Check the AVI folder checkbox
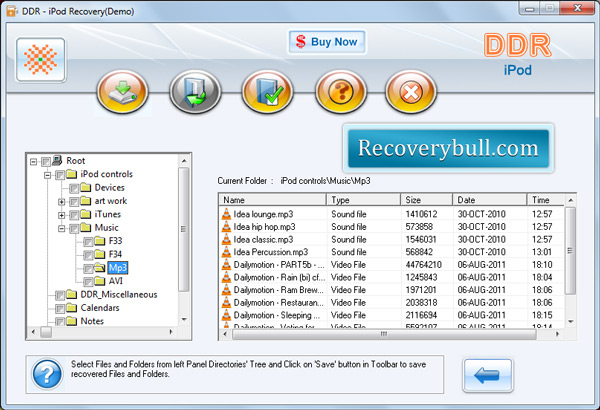Image resolution: width=600 pixels, height=410 pixels. 88,282
